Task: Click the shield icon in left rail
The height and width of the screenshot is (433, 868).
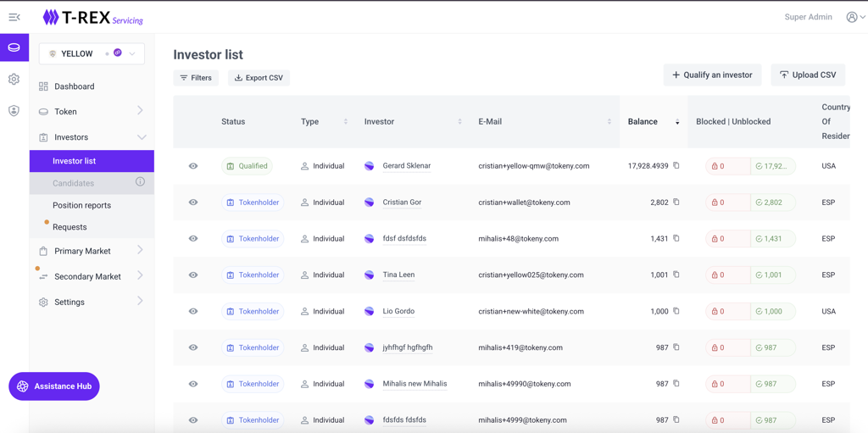Action: tap(14, 110)
